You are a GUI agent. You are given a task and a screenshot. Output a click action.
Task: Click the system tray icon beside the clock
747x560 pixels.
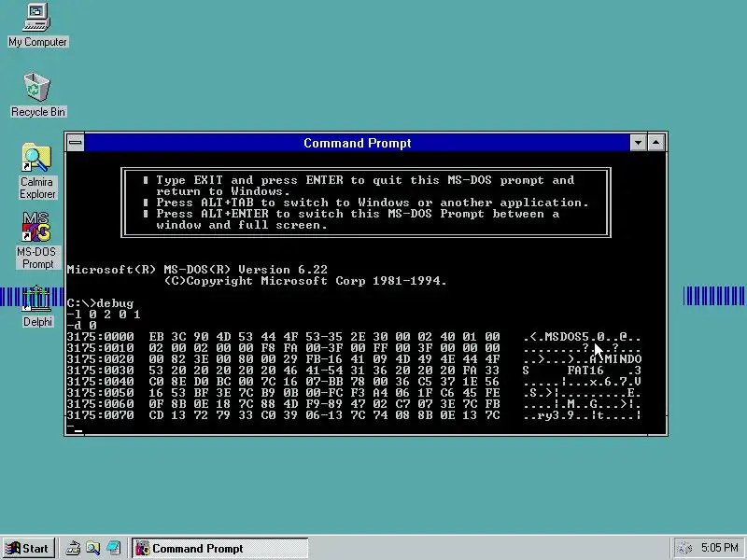684,549
